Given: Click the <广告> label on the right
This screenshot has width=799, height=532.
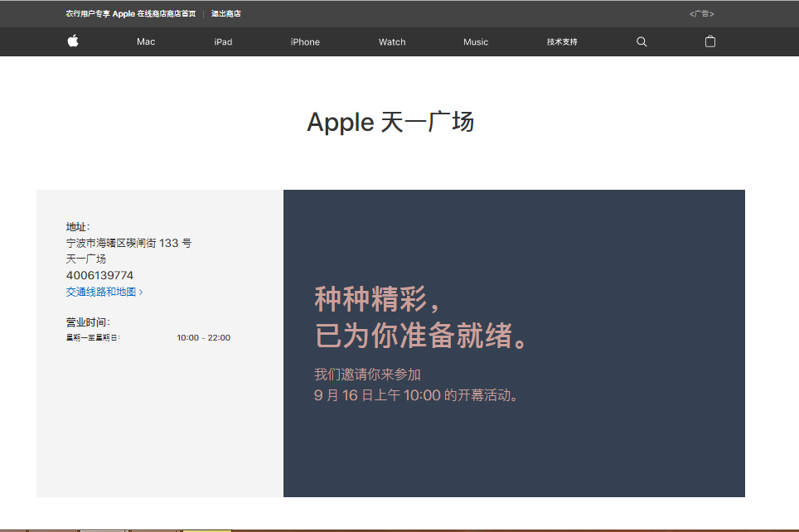Looking at the screenshot, I should (x=701, y=13).
